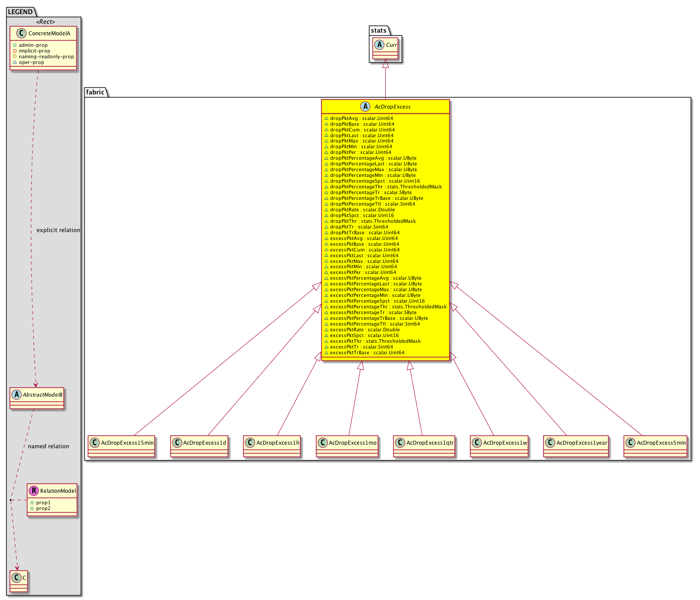700x600 pixels.
Task: Click the AcDropExcess abstract class icon
Action: pos(365,106)
